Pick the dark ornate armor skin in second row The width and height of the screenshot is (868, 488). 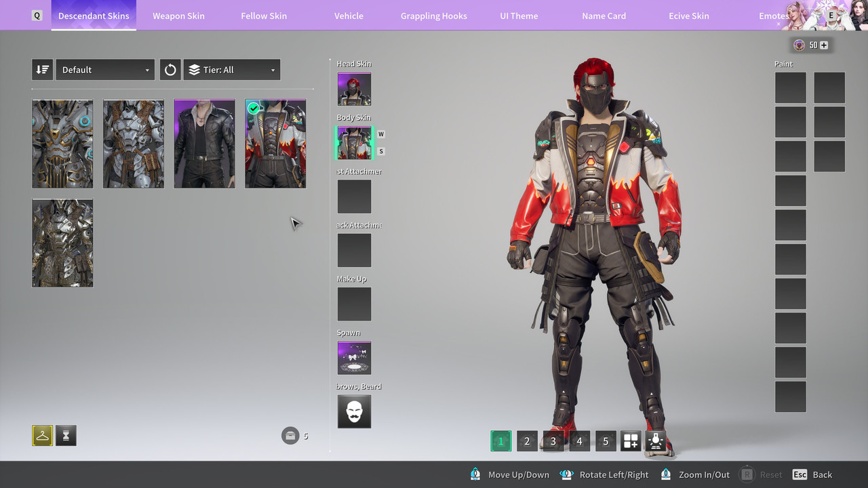tap(62, 243)
